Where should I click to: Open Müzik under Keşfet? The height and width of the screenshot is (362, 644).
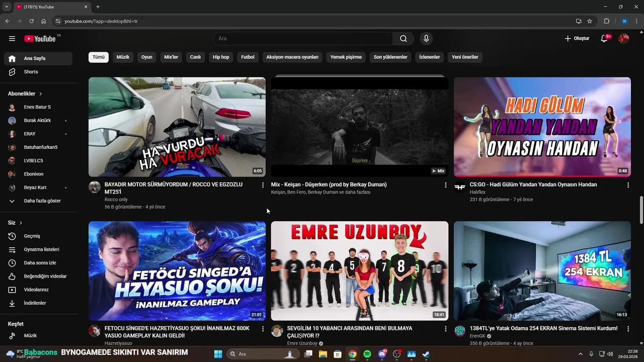point(38,335)
